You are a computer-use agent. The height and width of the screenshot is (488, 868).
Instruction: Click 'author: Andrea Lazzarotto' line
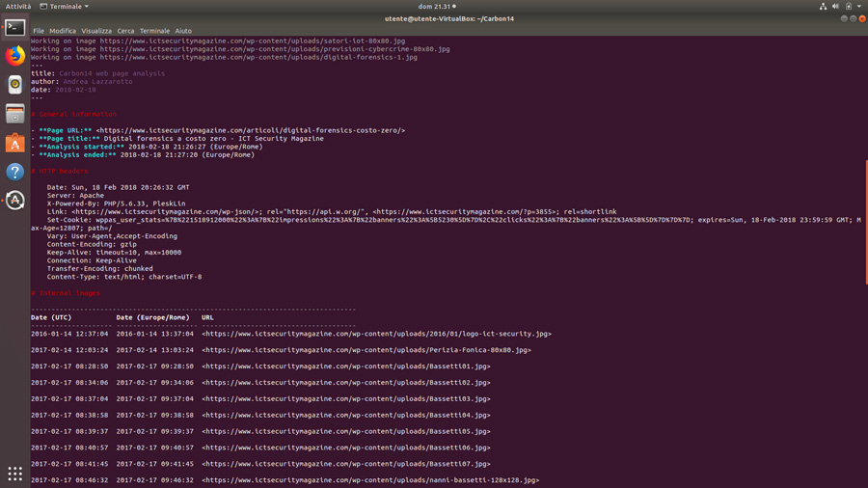(x=81, y=81)
